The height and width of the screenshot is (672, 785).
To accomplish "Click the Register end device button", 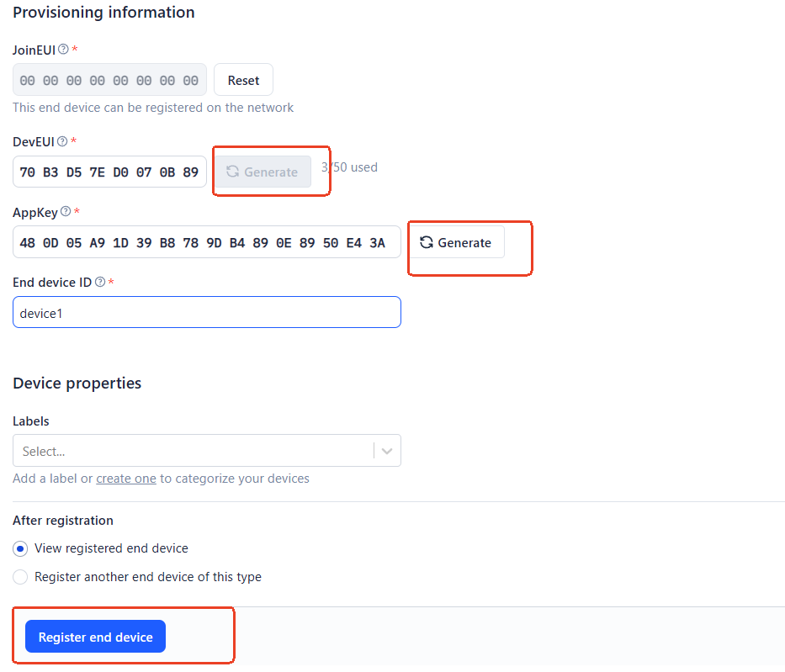I will pyautogui.click(x=96, y=637).
